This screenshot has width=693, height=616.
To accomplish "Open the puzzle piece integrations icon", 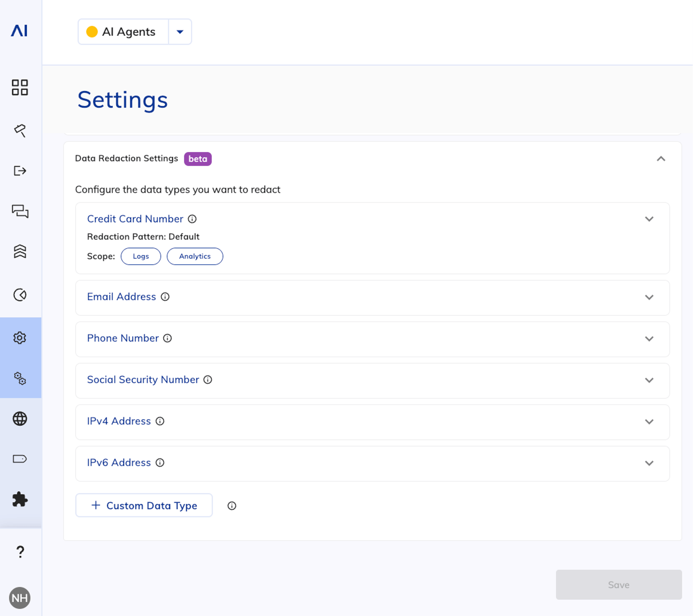I will [x=20, y=500].
